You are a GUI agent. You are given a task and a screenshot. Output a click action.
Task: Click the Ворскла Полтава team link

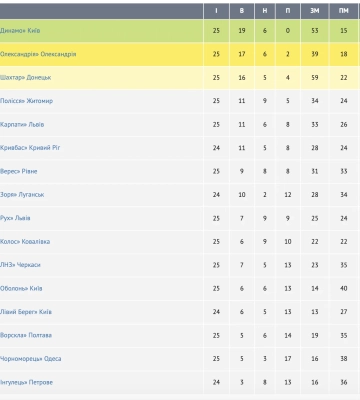point(26,335)
